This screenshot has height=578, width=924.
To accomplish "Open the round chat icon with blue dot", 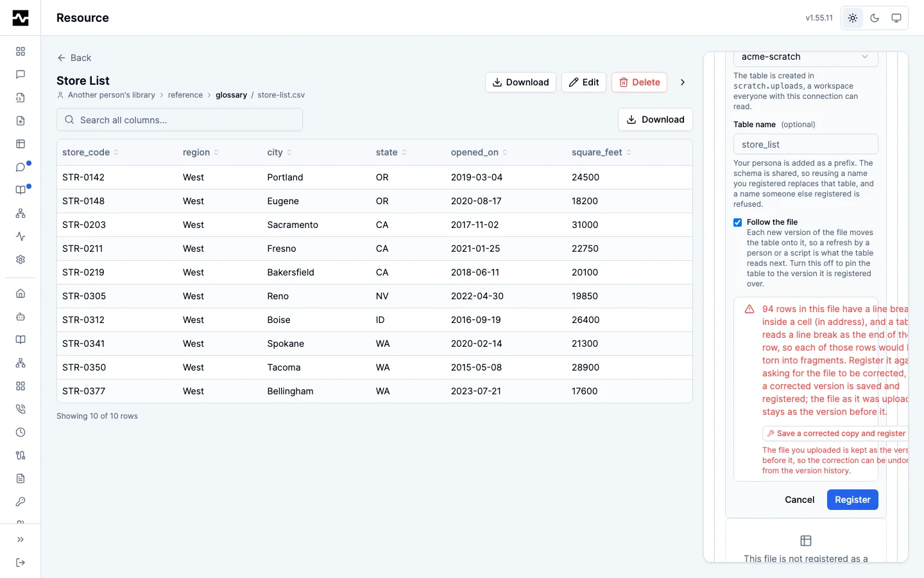I will (x=21, y=167).
